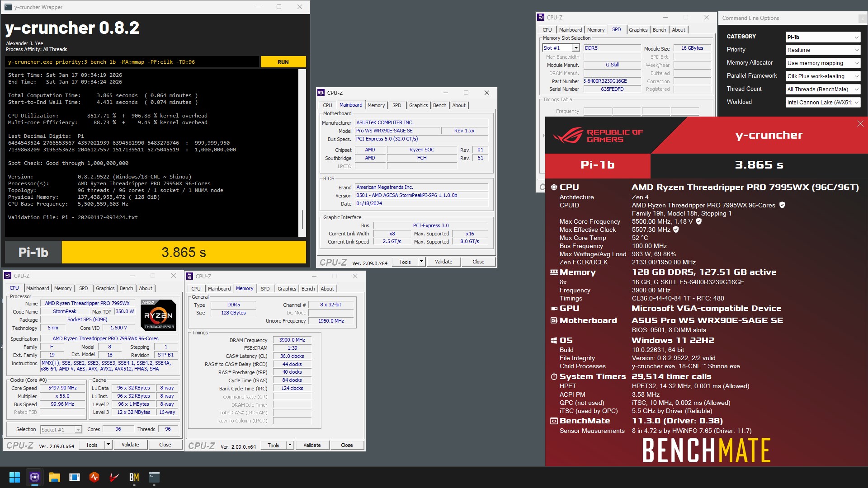Click the Uncore Frequency value 1950.0 MHz
This screenshot has width=868, height=488.
pos(331,321)
